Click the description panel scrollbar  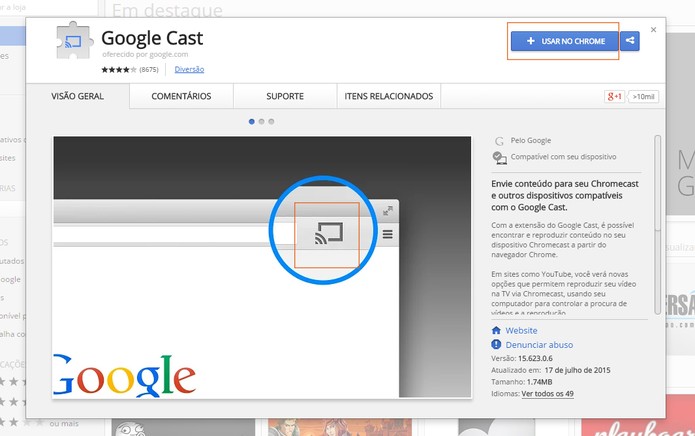[x=658, y=225]
